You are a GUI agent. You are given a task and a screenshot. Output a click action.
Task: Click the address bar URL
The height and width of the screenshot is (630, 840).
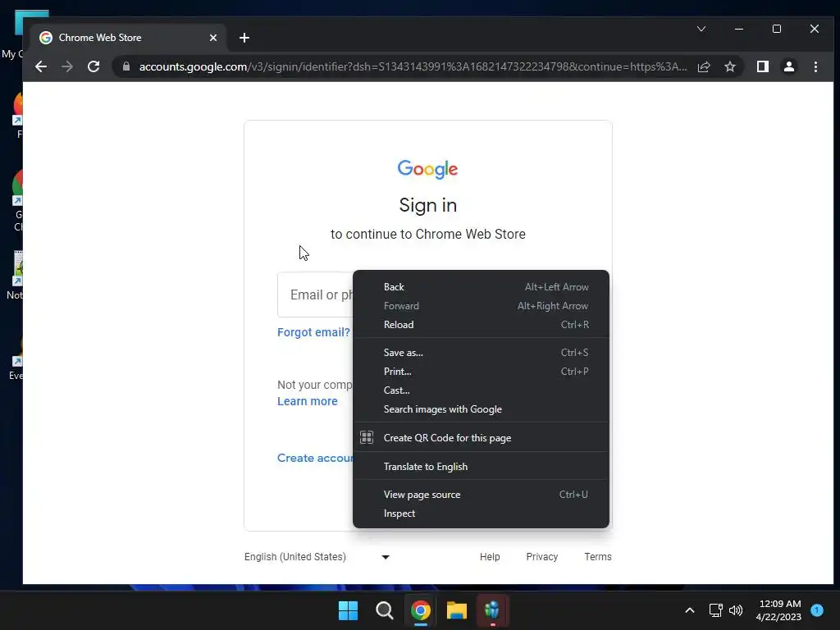pos(413,66)
